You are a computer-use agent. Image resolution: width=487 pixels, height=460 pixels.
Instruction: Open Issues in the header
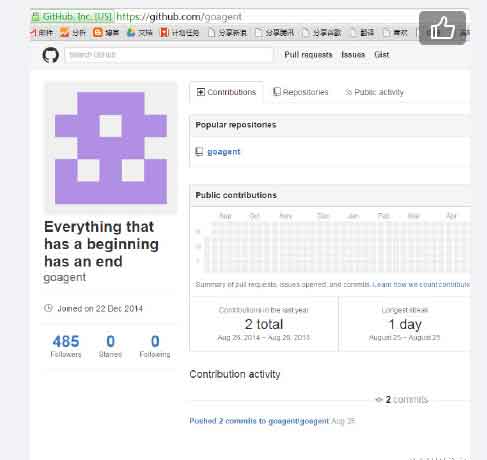click(x=353, y=55)
